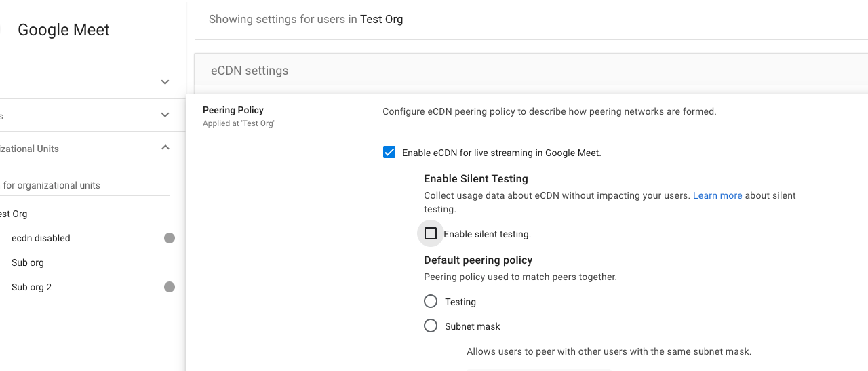Screen dimensions: 868x371
Task: Click the Peering Policy setting label
Action: tap(233, 110)
